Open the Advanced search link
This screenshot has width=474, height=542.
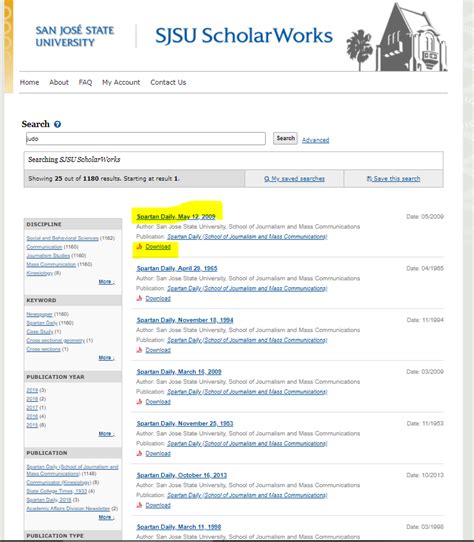pos(315,140)
